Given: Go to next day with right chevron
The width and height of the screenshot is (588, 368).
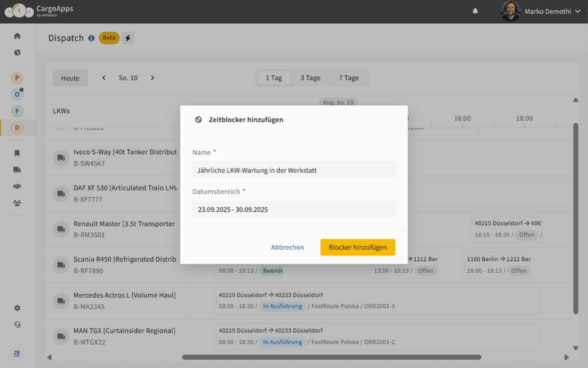Looking at the screenshot, I should [153, 78].
